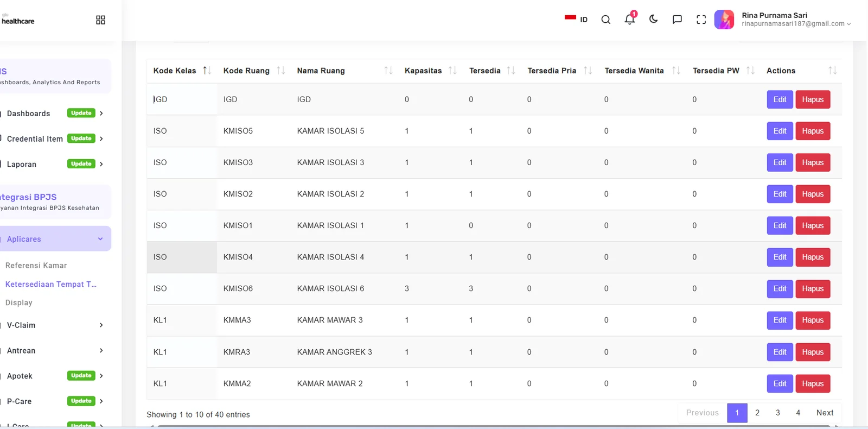
Task: Open the Rina Purnama Sari account dropdown
Action: tap(796, 20)
